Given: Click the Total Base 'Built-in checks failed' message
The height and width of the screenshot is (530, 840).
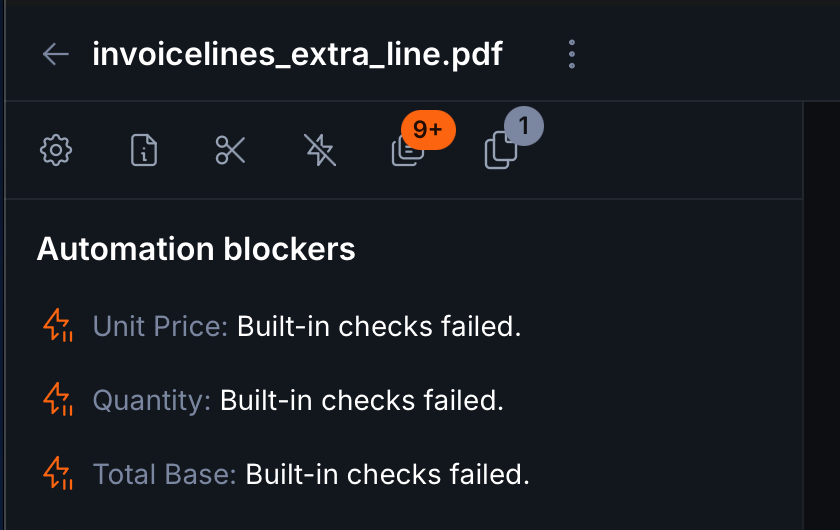Looking at the screenshot, I should pos(387,473).
